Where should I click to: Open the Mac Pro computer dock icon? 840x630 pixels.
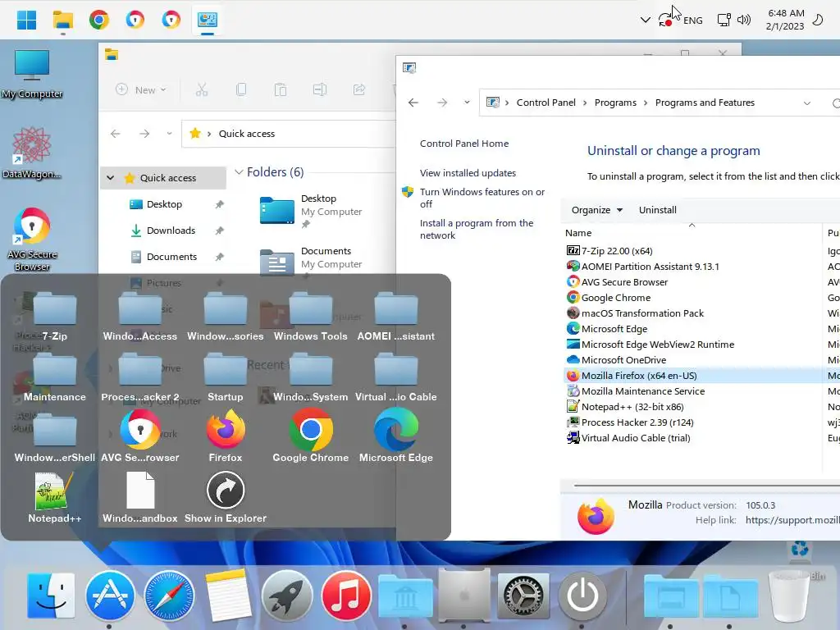(x=464, y=596)
